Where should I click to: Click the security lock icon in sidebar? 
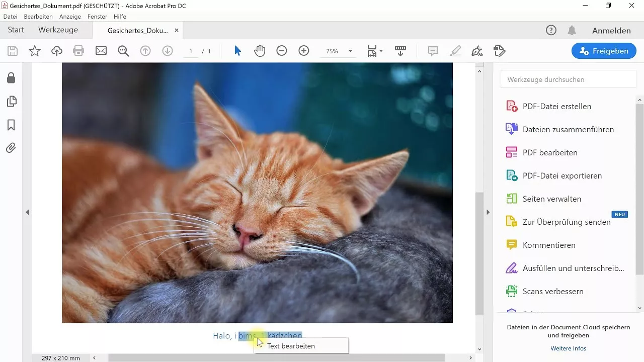click(11, 78)
